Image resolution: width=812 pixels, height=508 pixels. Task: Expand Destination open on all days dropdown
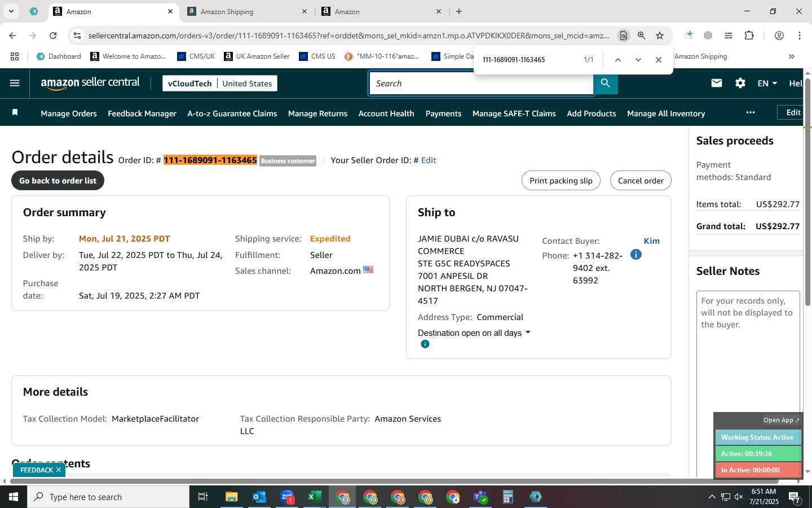pos(474,333)
